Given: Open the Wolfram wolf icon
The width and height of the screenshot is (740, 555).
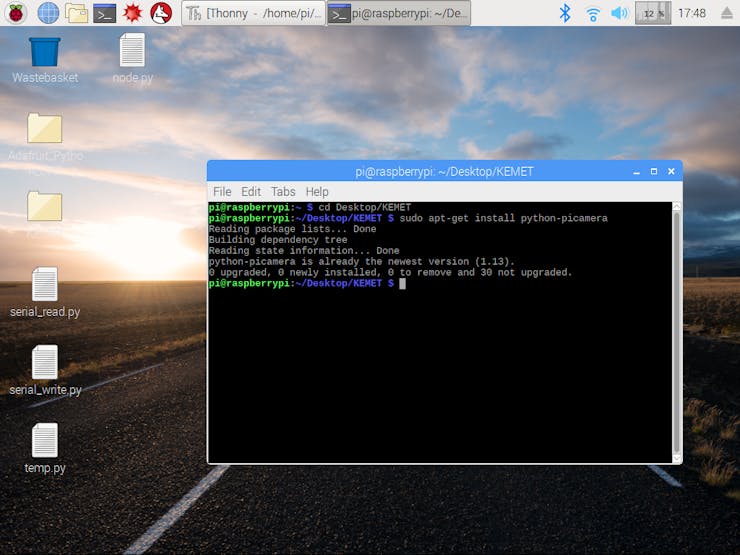Looking at the screenshot, I should pyautogui.click(x=161, y=13).
